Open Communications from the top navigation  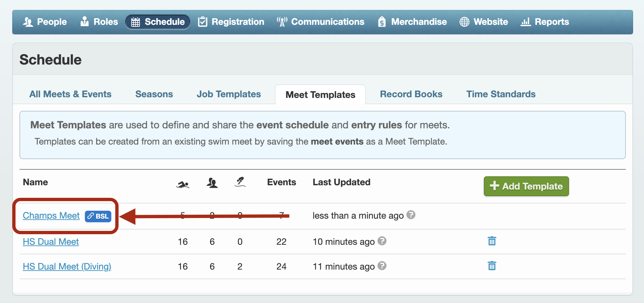(x=320, y=22)
